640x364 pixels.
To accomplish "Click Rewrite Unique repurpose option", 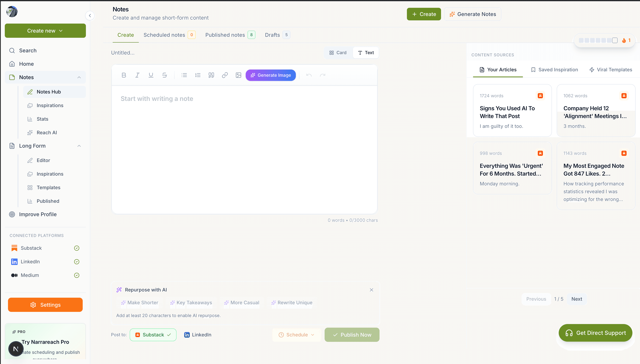I will [292, 302].
